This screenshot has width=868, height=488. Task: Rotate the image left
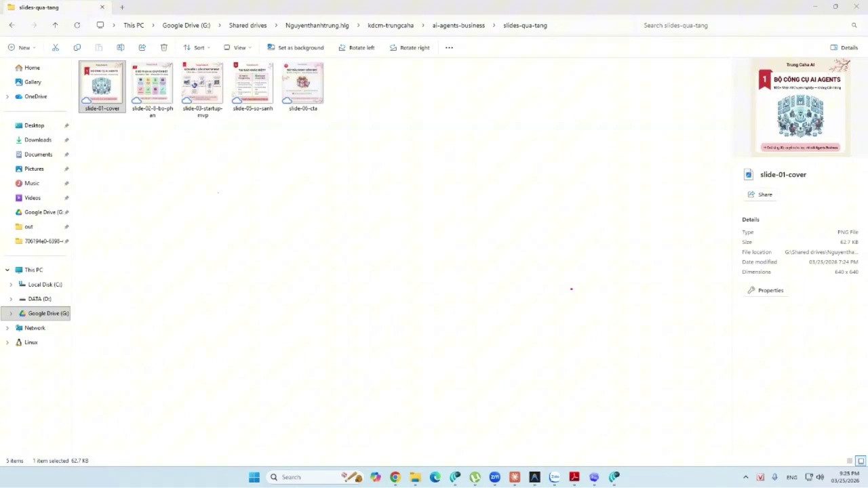coord(356,47)
